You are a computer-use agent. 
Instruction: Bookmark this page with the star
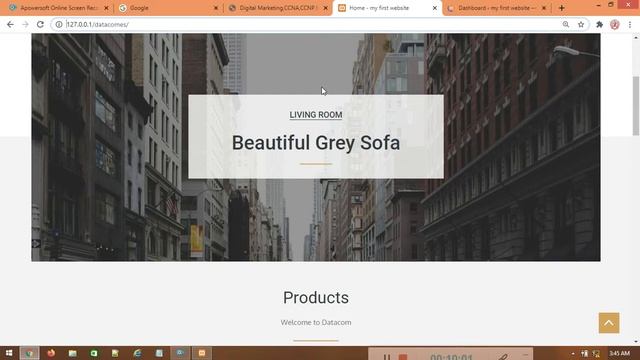[x=581, y=24]
